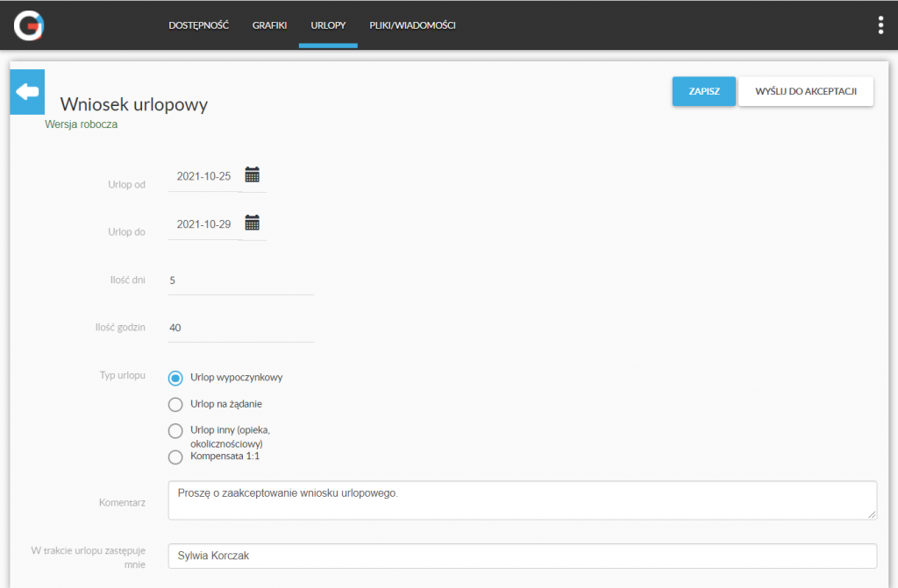Choose Urlop na żądanie option
The image size is (898, 588).
pyautogui.click(x=175, y=404)
